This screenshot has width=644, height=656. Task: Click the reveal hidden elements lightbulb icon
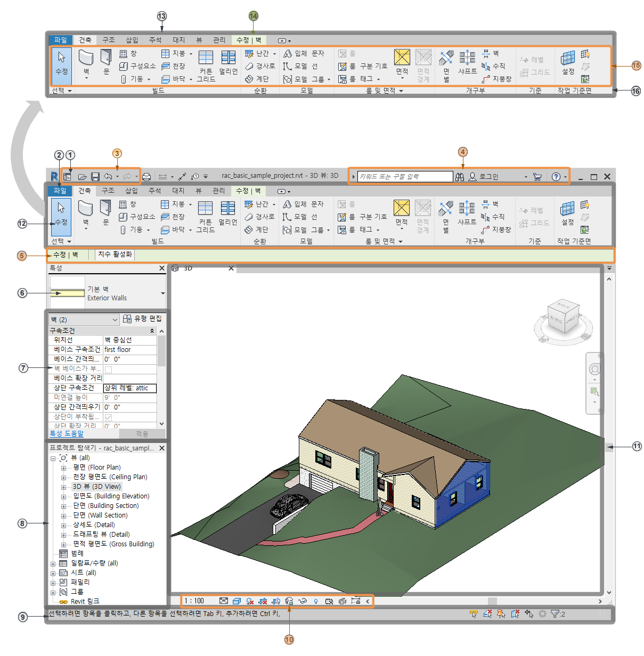point(316,601)
